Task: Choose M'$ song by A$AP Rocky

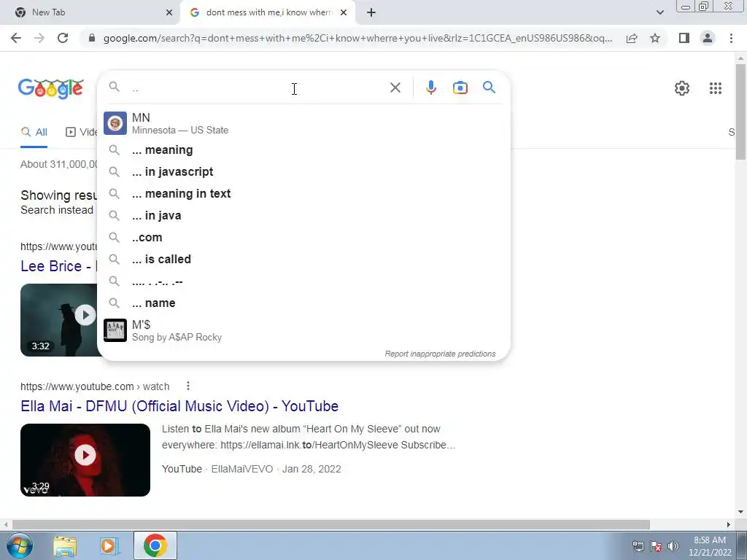Action: [x=303, y=330]
